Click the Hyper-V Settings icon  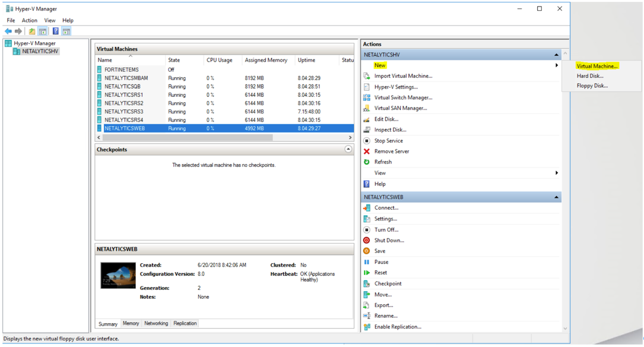click(367, 87)
